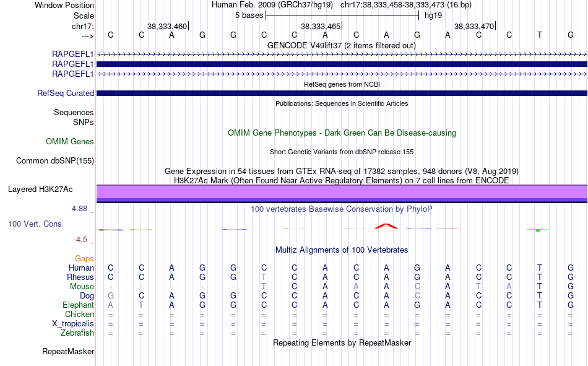Click the Human alignment row label
588x366 pixels.
[x=81, y=268]
